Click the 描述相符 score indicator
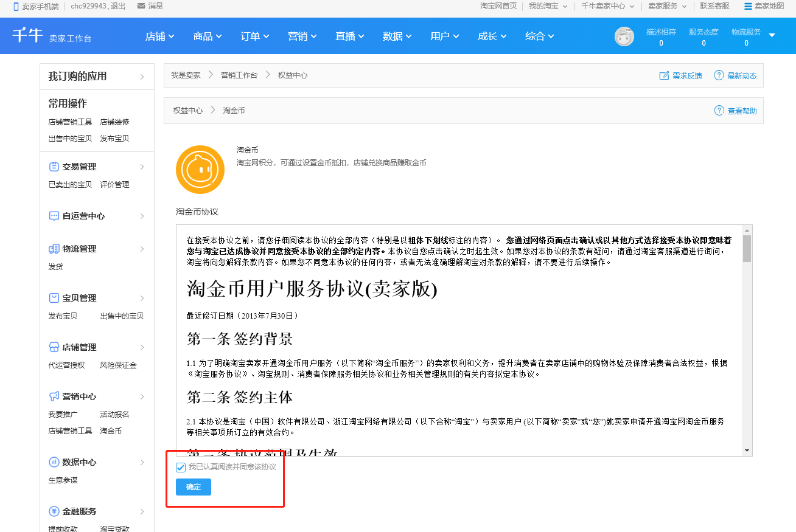This screenshot has height=532, width=796. coord(661,37)
